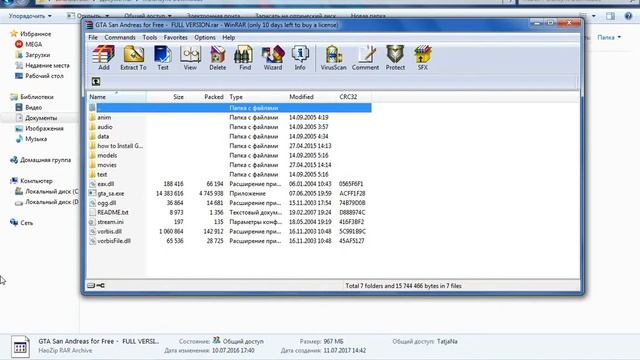Click RAR file icon in details pane
The height and width of the screenshot is (360, 640).
[x=20, y=347]
